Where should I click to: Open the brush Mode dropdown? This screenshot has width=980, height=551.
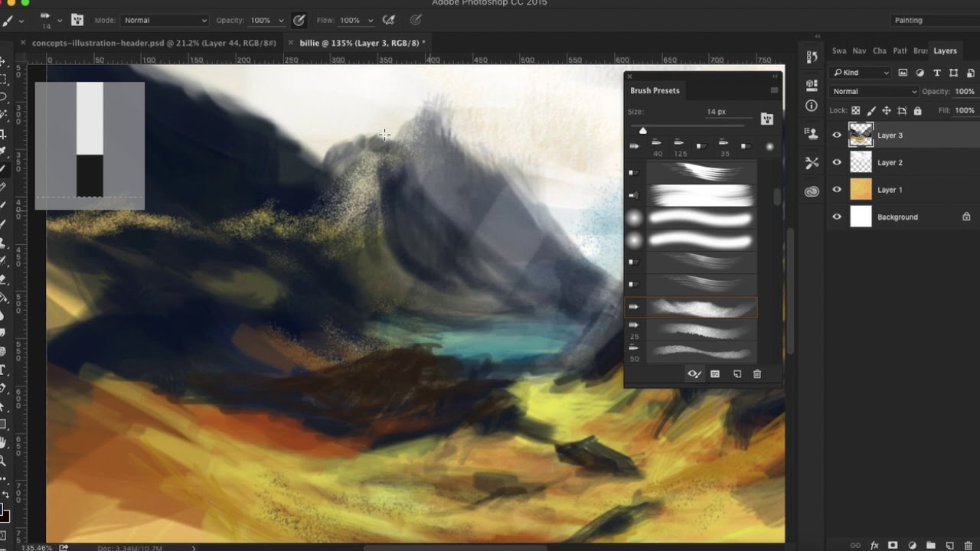tap(165, 20)
